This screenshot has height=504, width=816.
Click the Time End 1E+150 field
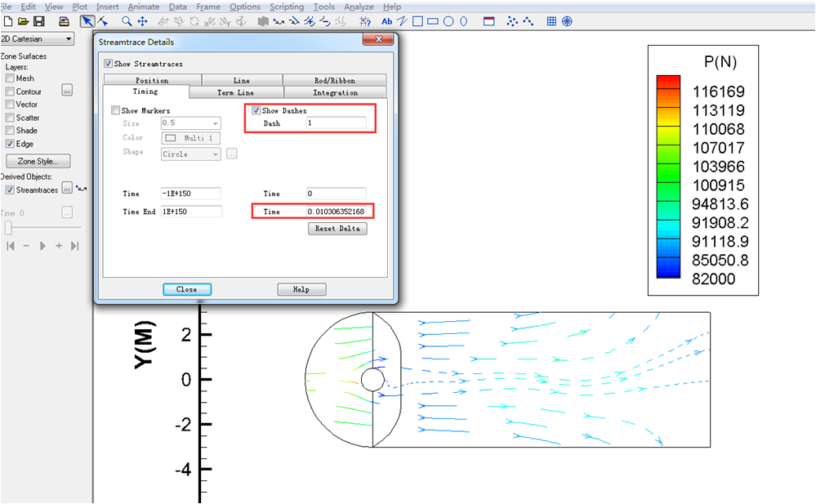(x=191, y=212)
